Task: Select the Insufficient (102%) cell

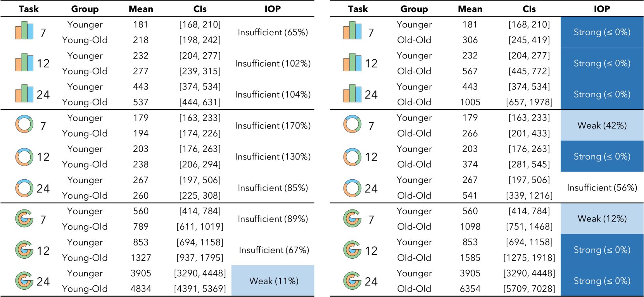Action: point(273,64)
